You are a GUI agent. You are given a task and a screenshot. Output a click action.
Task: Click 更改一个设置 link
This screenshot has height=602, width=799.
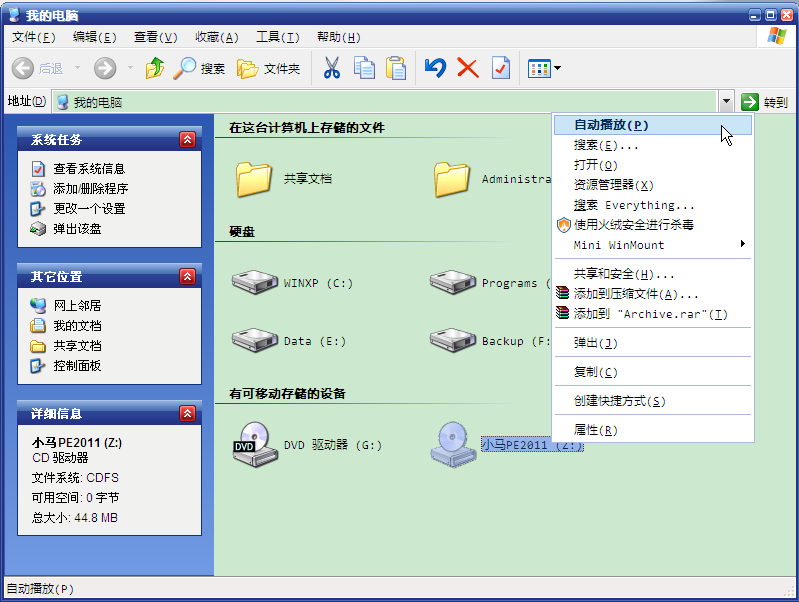pos(89,208)
